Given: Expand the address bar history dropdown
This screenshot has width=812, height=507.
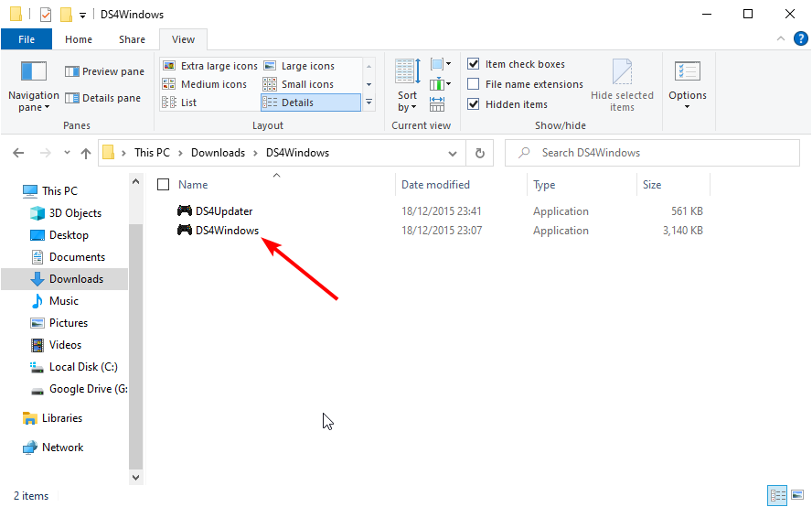Looking at the screenshot, I should [x=453, y=154].
